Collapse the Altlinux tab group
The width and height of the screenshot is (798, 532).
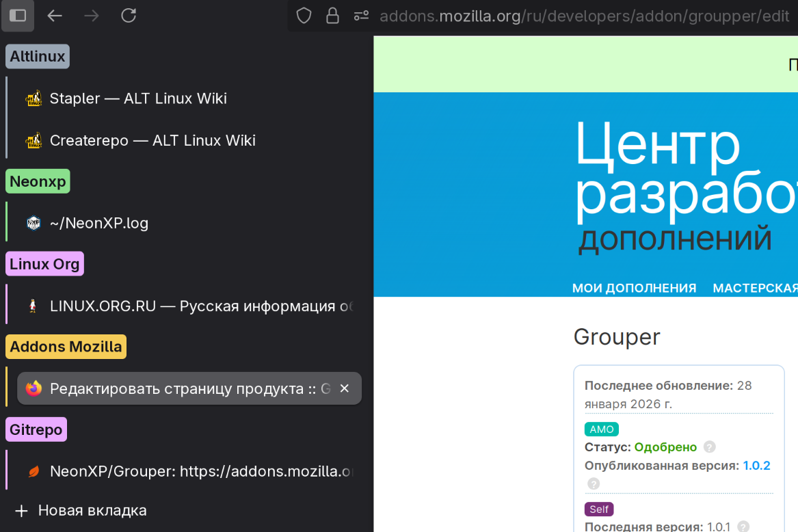pos(38,56)
